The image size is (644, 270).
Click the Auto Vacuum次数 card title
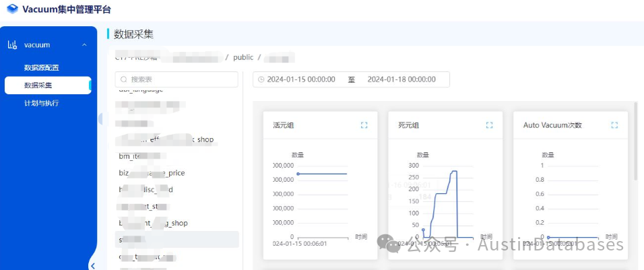pyautogui.click(x=552, y=125)
